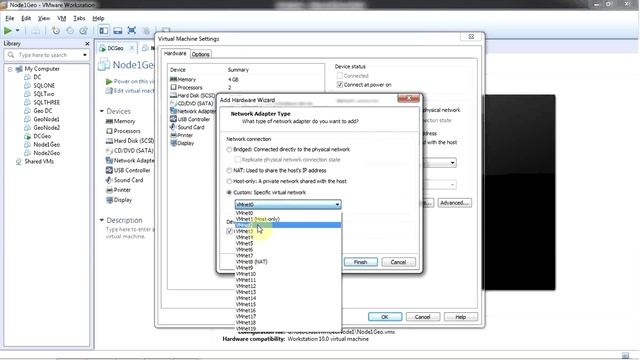This screenshot has height=360, width=640.
Task: Select Node2Geo in the Library tree
Action: (x=47, y=153)
